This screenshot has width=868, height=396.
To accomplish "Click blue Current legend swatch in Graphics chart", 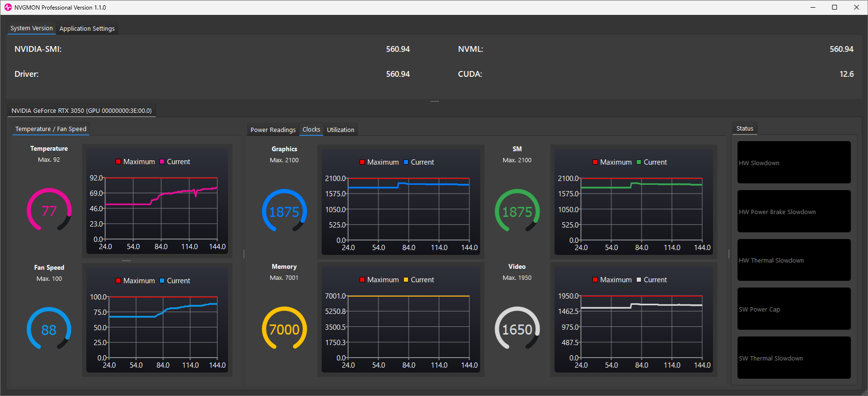I will tap(406, 162).
